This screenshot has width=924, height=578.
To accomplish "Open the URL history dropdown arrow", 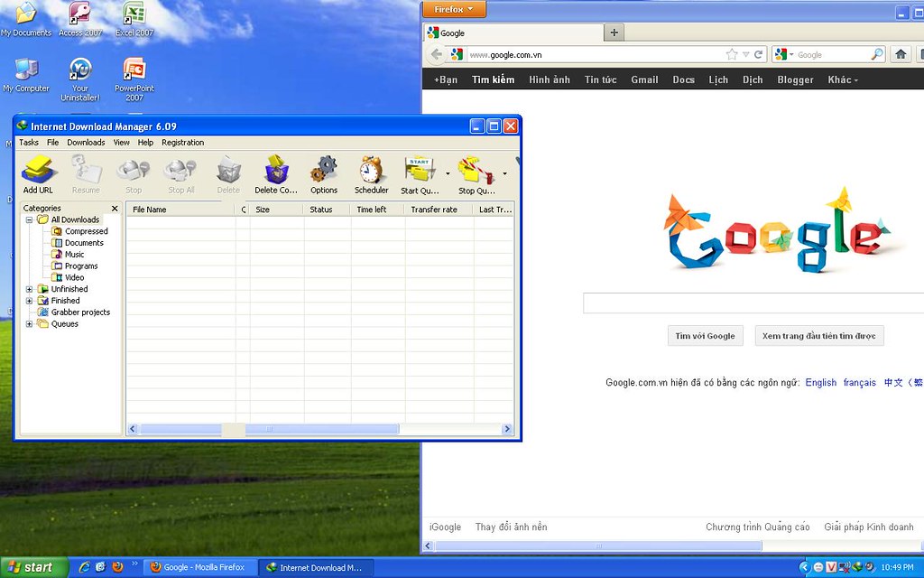I will [x=745, y=55].
